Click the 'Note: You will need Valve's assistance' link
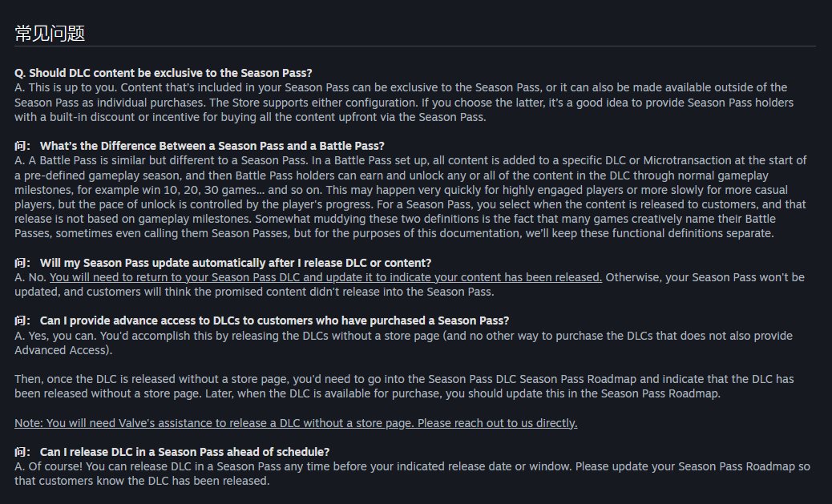The height and width of the screenshot is (504, 832). pos(296,423)
